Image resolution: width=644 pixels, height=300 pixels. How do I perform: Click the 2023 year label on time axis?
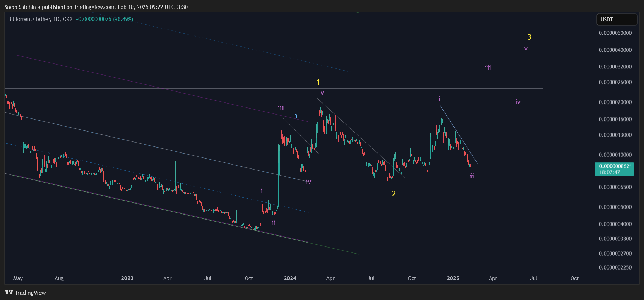click(127, 278)
